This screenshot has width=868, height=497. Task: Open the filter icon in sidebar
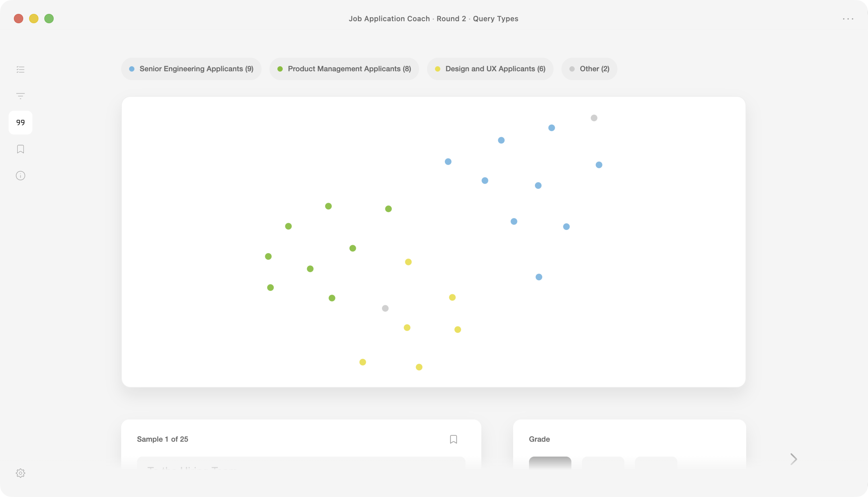(x=21, y=96)
